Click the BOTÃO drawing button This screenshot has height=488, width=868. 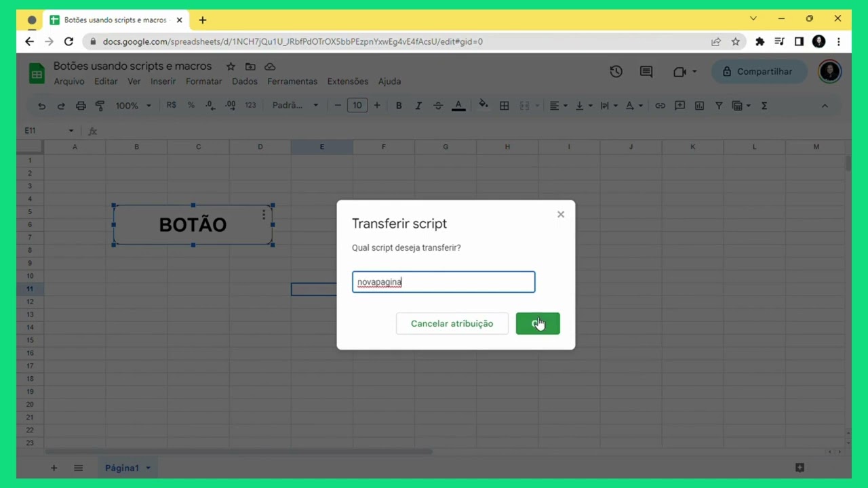pyautogui.click(x=193, y=225)
